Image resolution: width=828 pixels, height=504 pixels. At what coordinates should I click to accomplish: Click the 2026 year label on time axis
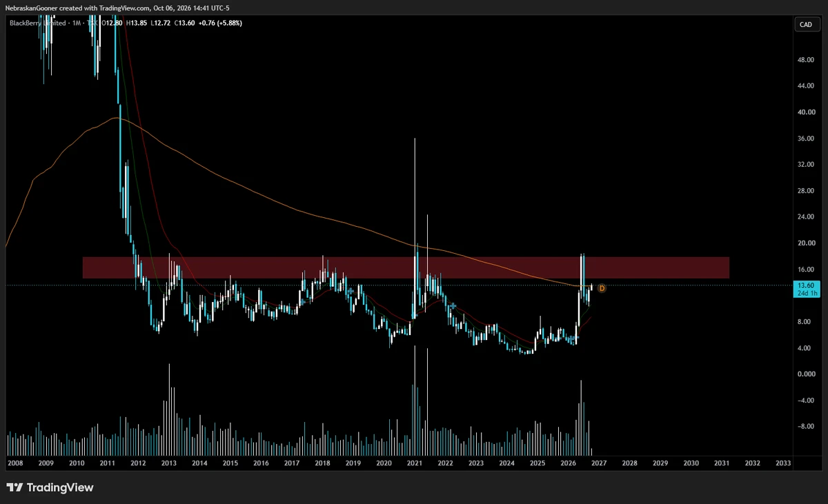(x=568, y=463)
